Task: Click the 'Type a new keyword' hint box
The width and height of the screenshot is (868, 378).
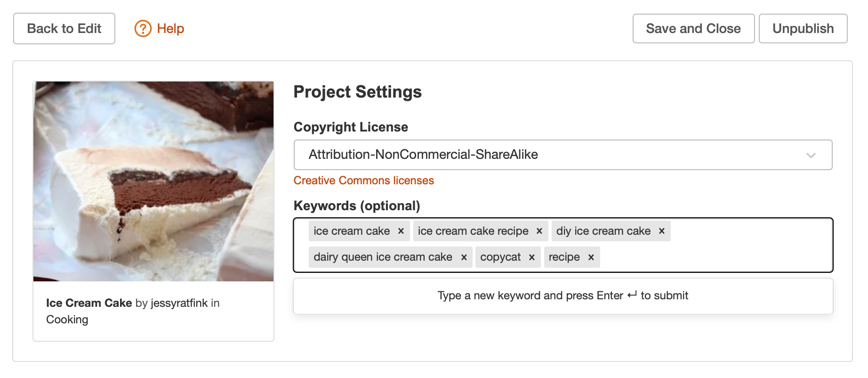Action: pos(563,296)
